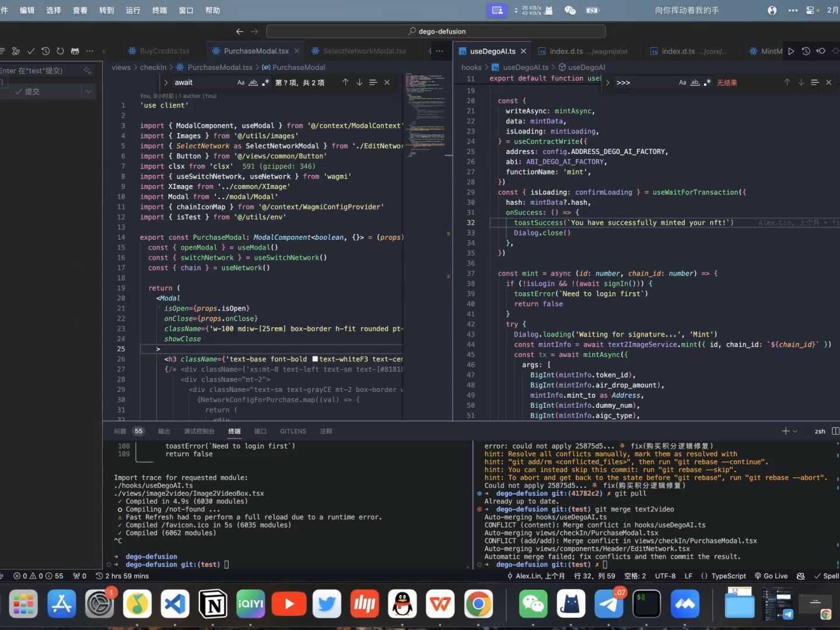The image size is (840, 630).
Task: Click the refresh icon in source control toolbar
Action: tap(60, 51)
